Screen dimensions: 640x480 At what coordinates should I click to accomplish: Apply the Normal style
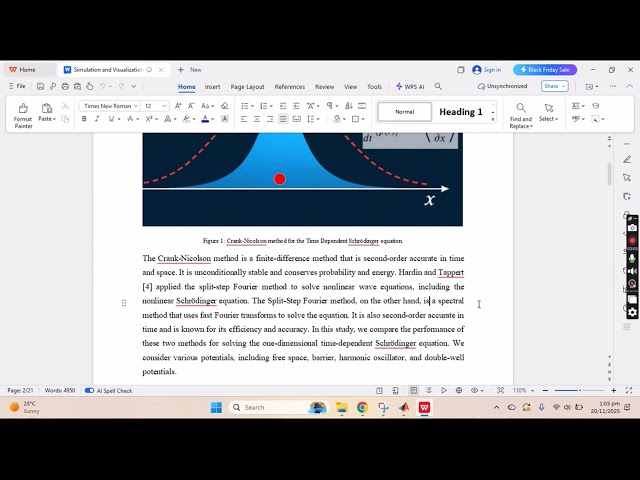pos(404,112)
